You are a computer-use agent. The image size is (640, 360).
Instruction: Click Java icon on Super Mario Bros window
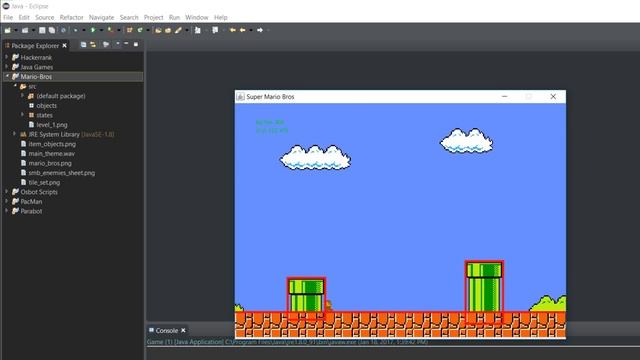coord(240,96)
